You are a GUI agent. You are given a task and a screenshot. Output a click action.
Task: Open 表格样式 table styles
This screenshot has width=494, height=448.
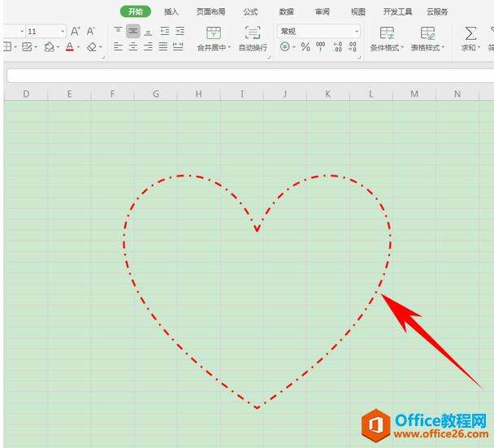tap(427, 39)
